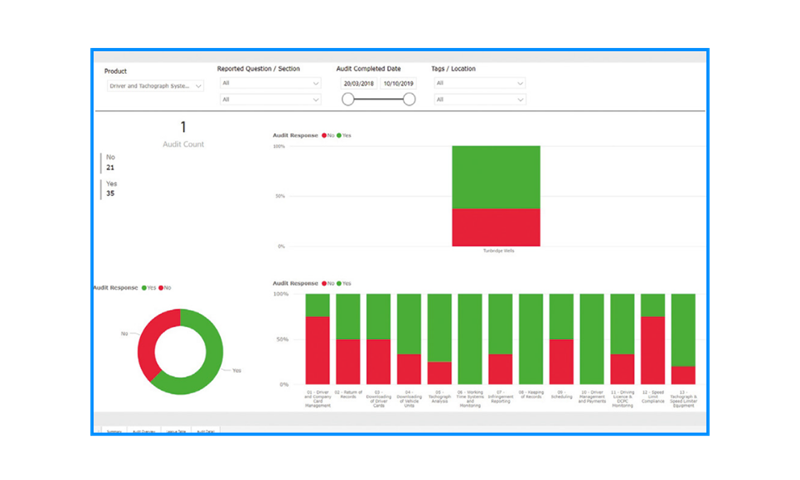800x480 pixels.
Task: Click red segment of 11 Driving Licence bar
Action: [622, 369]
